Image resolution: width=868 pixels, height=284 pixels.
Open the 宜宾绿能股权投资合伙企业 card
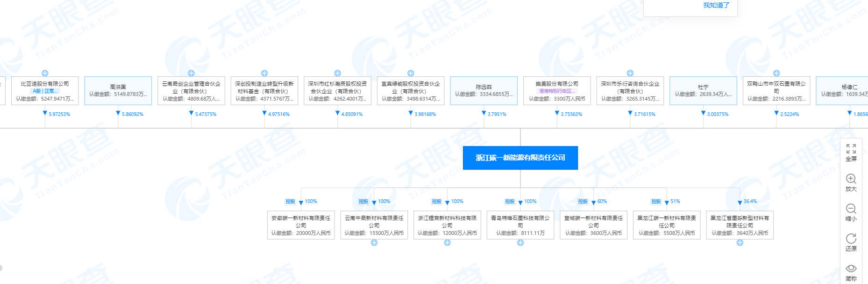[411, 91]
